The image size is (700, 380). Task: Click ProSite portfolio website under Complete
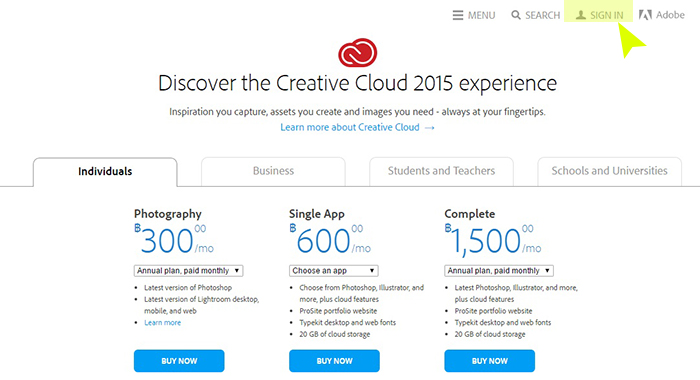tap(493, 311)
